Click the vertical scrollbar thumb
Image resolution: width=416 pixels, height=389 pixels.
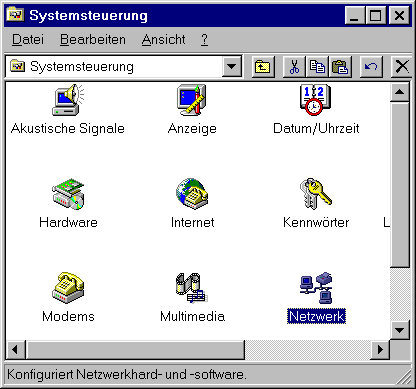399,185
